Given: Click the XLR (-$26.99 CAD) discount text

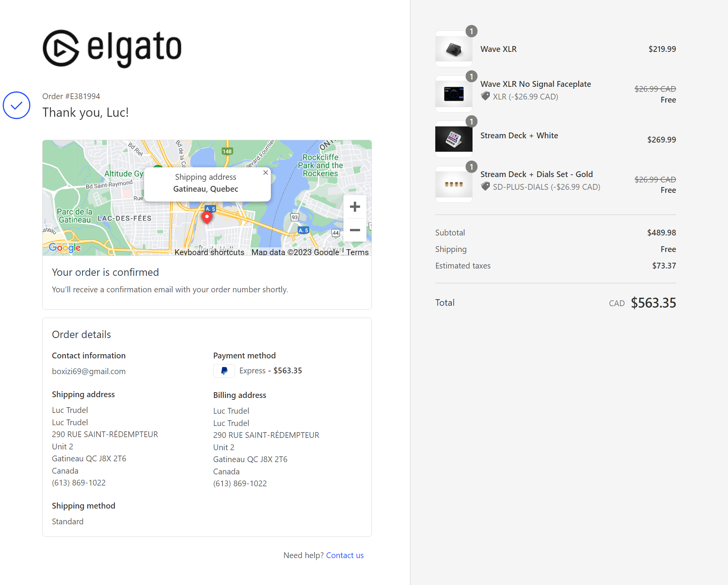Looking at the screenshot, I should click(526, 97).
